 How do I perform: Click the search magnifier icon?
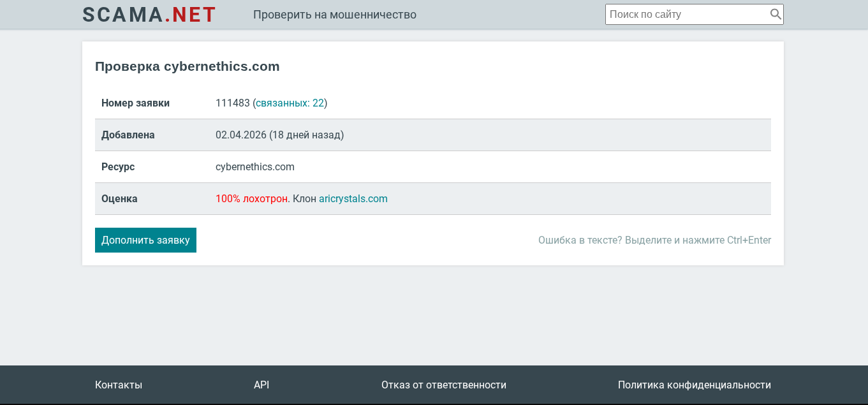click(776, 13)
